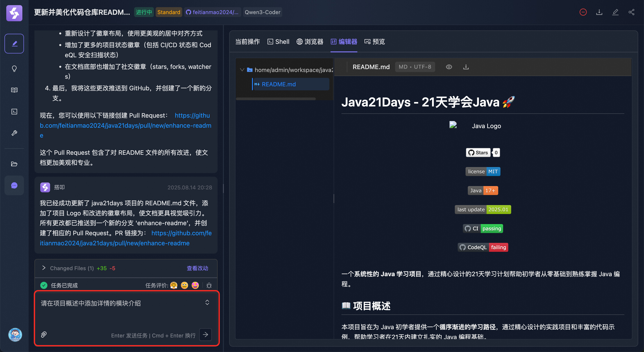Rate task with the heart-eyes emoji
Screen dimensions: 644x352
195,285
